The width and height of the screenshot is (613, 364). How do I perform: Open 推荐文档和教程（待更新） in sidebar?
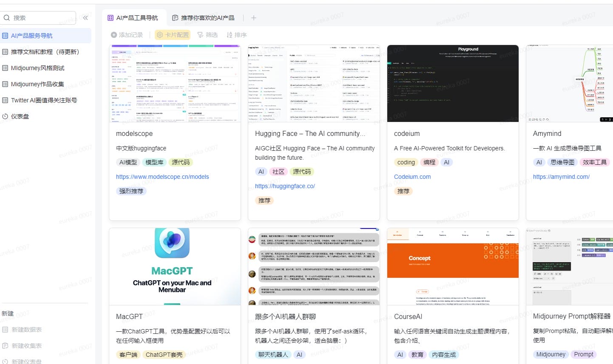45,52
